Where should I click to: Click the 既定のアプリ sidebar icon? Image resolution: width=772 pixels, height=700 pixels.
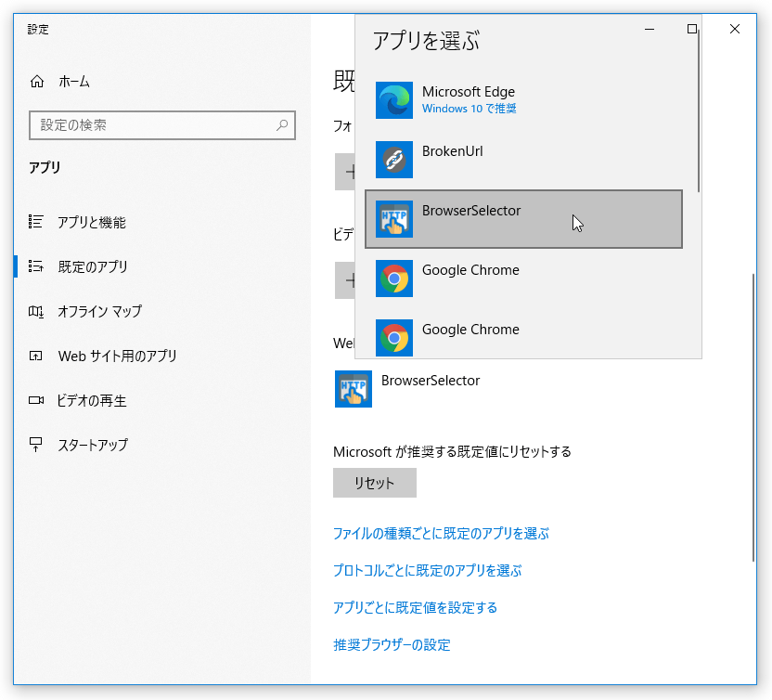coord(36,266)
